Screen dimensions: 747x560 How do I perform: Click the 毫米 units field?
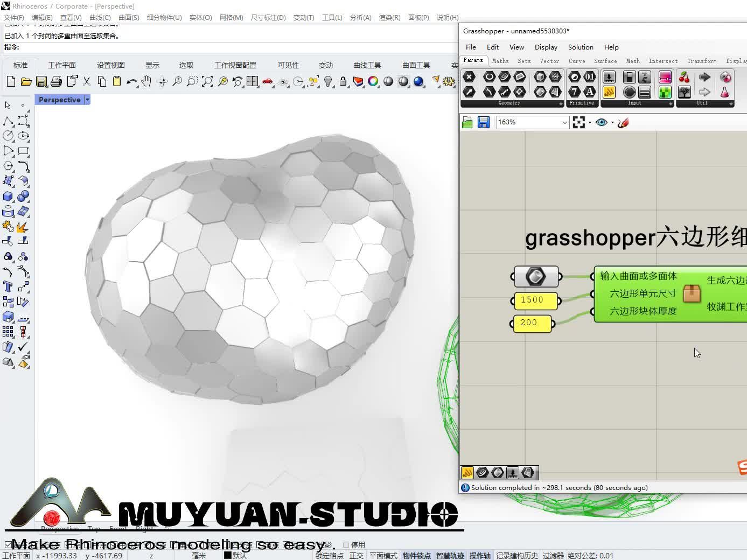pyautogui.click(x=199, y=556)
